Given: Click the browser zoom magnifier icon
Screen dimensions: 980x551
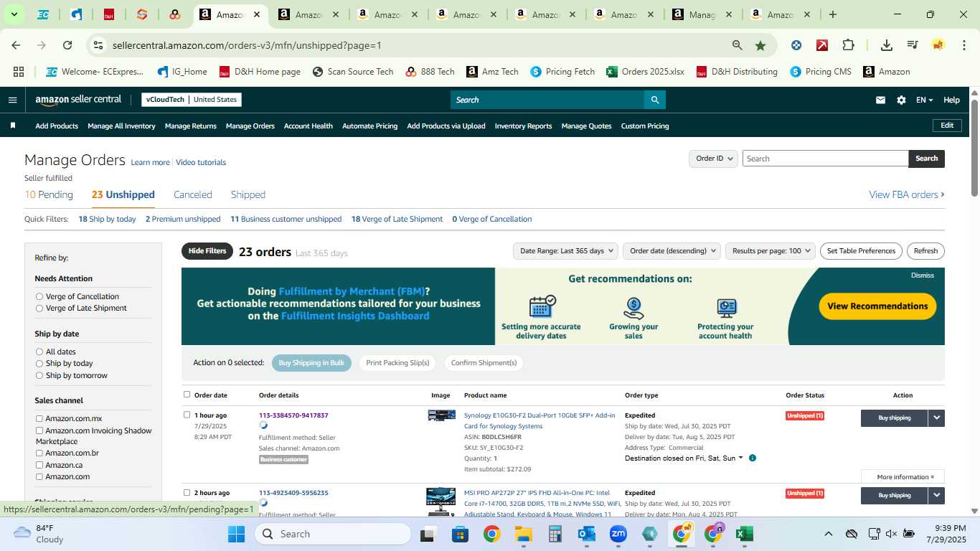Looking at the screenshot, I should coord(737,45).
